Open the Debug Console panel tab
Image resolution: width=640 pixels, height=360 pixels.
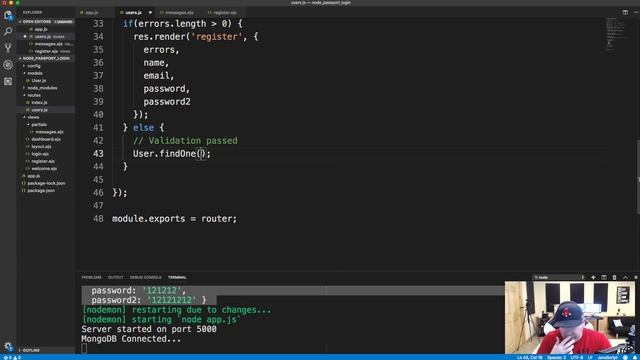145,277
